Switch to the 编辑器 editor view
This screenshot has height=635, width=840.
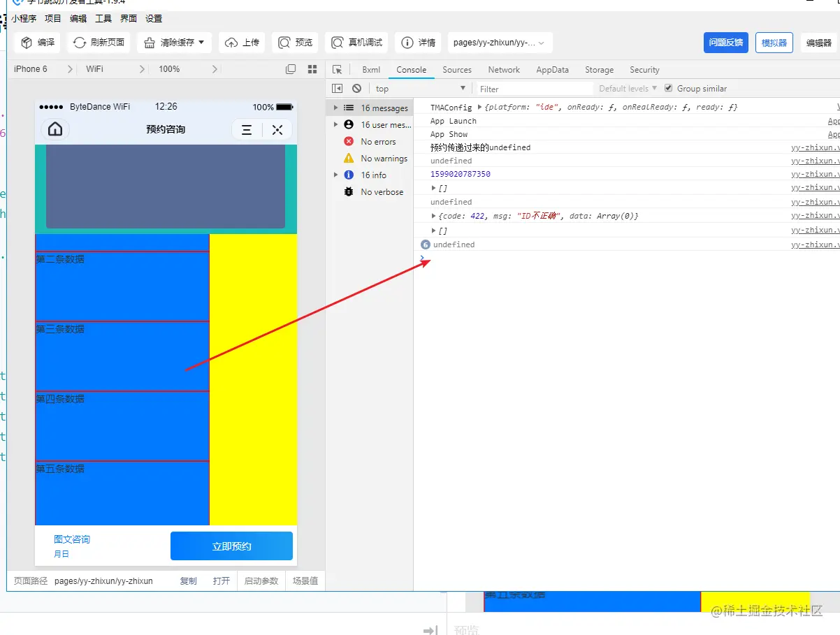[x=820, y=43]
